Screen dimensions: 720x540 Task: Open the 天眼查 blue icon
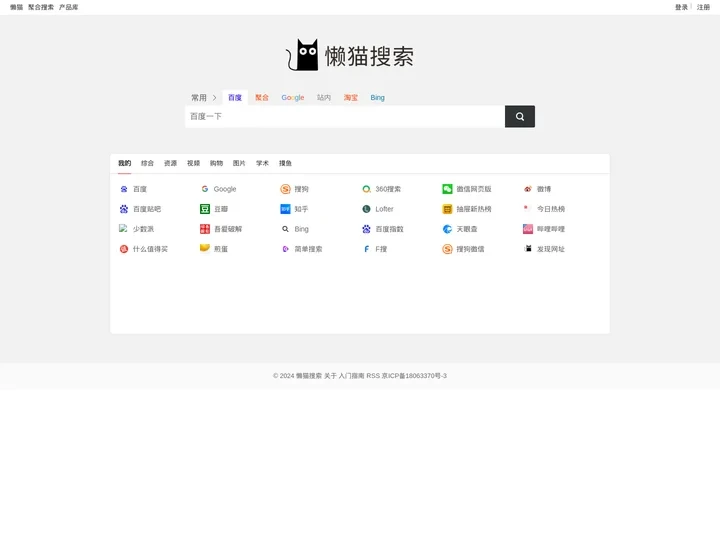(447, 229)
